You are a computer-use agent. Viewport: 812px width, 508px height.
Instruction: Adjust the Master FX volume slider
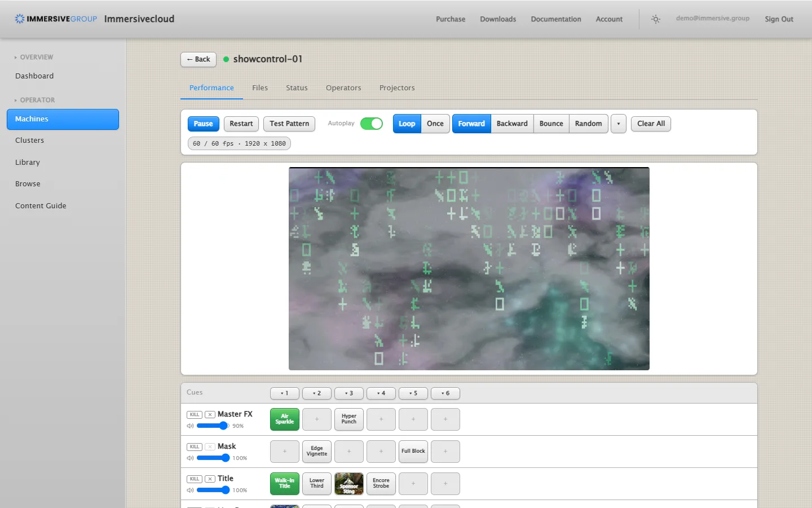[x=213, y=426]
